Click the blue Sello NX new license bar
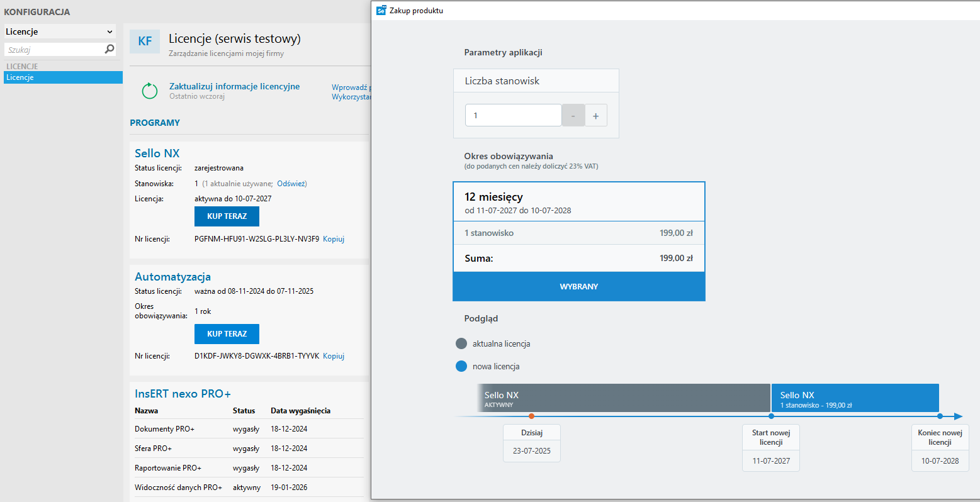980x502 pixels. click(x=855, y=398)
